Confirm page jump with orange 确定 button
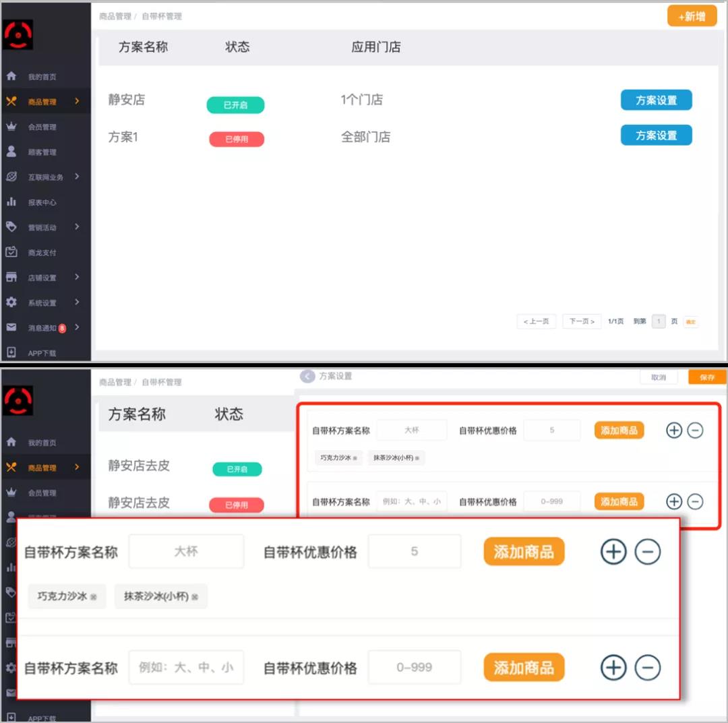The image size is (728, 723). tap(691, 321)
